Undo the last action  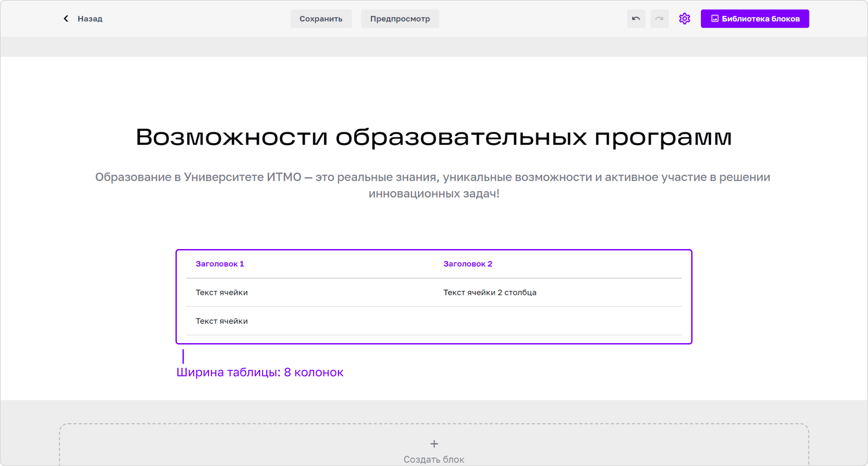point(636,19)
